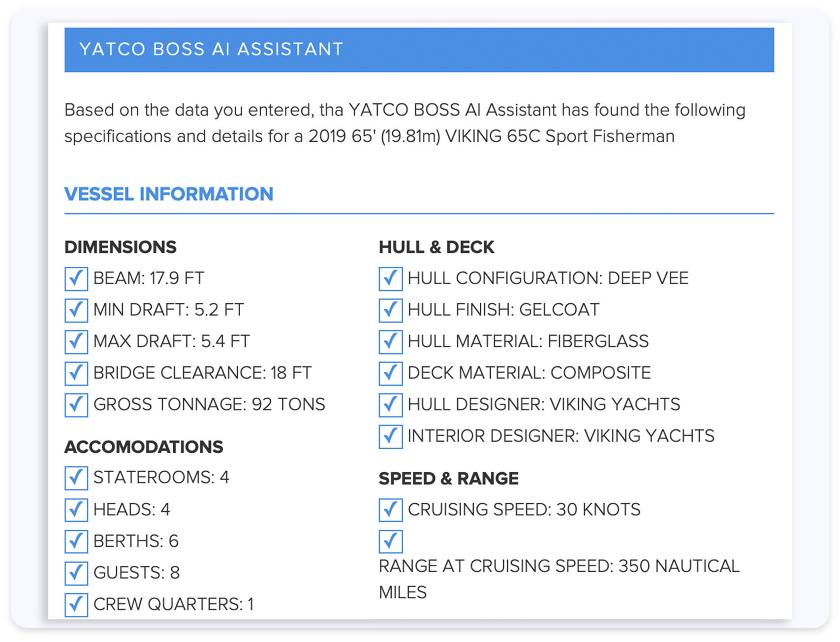Uncheck the GROSS TONNAGE: 92 TONS checkbox

click(76, 405)
